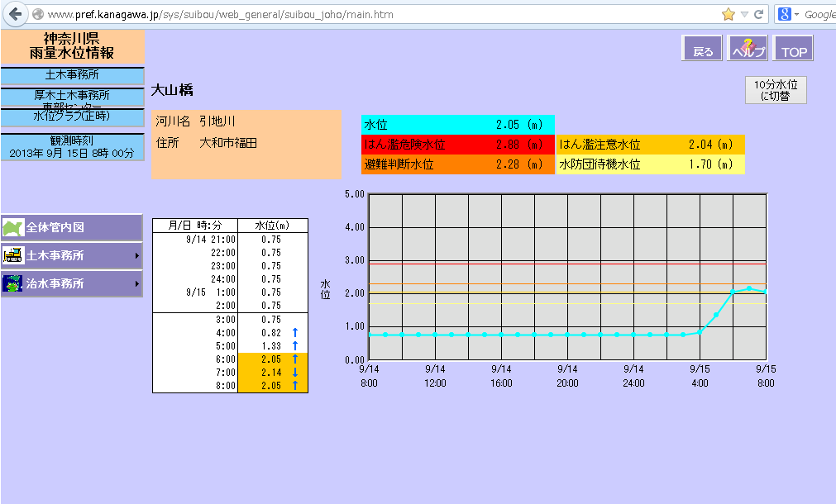Open bookmark dropdown arrow beside the star
836x504 pixels.
click(744, 14)
